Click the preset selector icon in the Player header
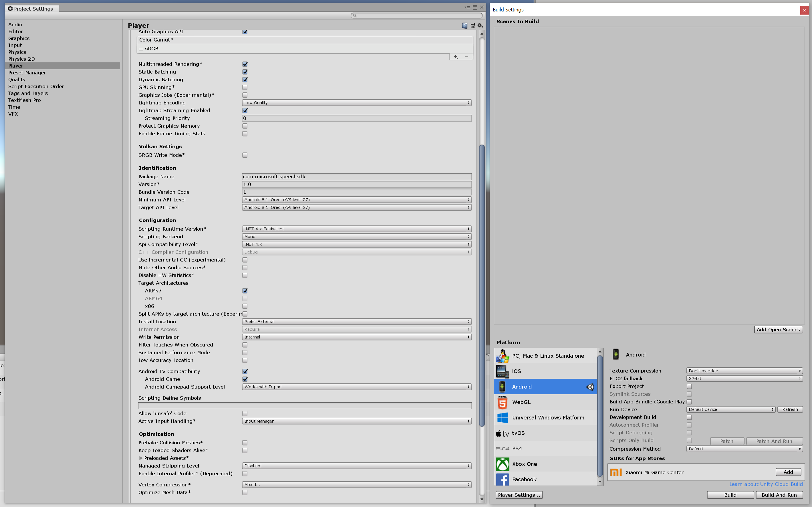 (473, 25)
